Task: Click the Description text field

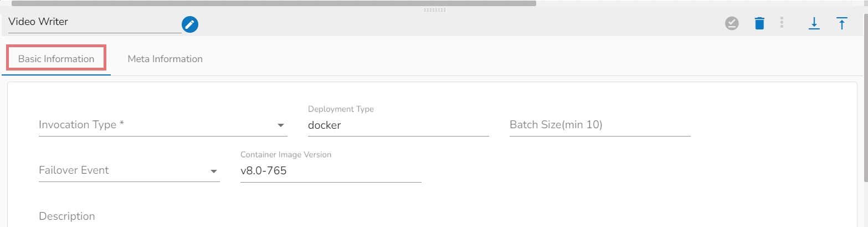Action: (166, 216)
